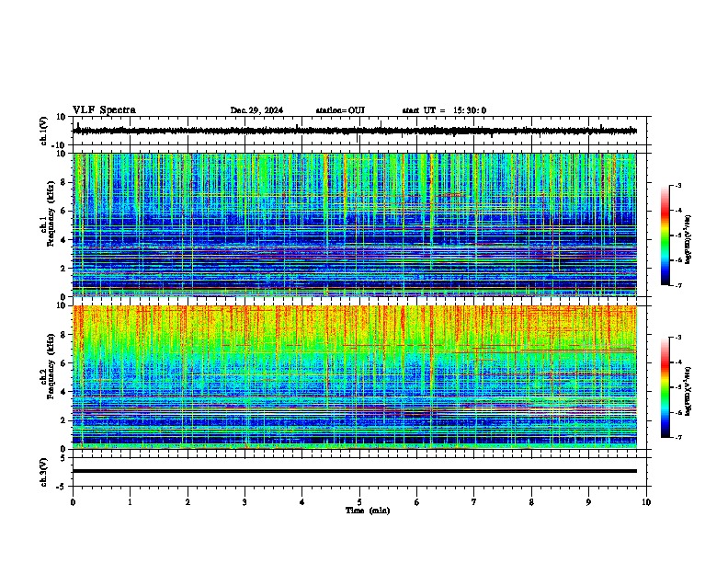Viewport: 728px width, 563px height.
Task: Click the ch.1 colorbar log(PSD) label
Action: [688, 240]
